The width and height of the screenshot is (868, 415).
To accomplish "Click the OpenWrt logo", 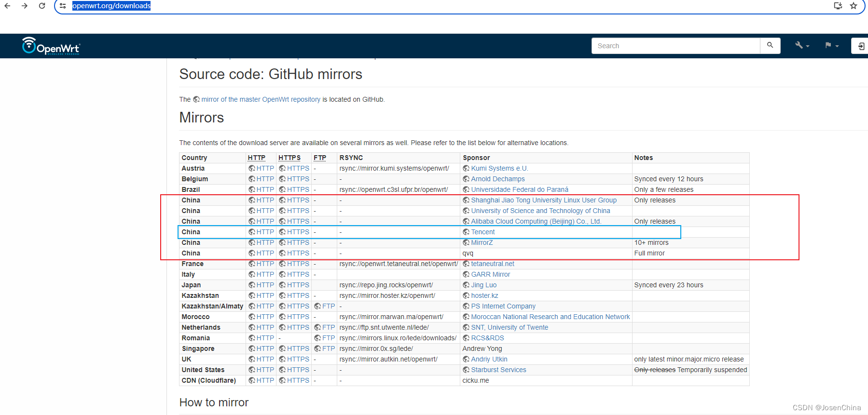I will (51, 46).
